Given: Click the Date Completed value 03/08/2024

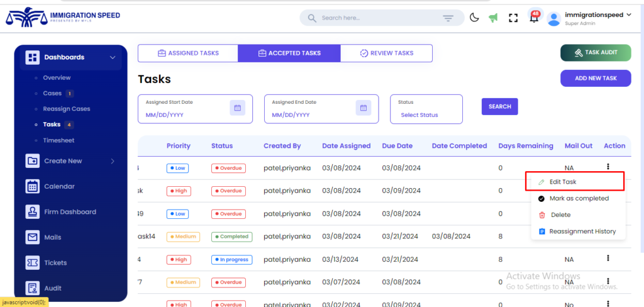Looking at the screenshot, I should [451, 237].
